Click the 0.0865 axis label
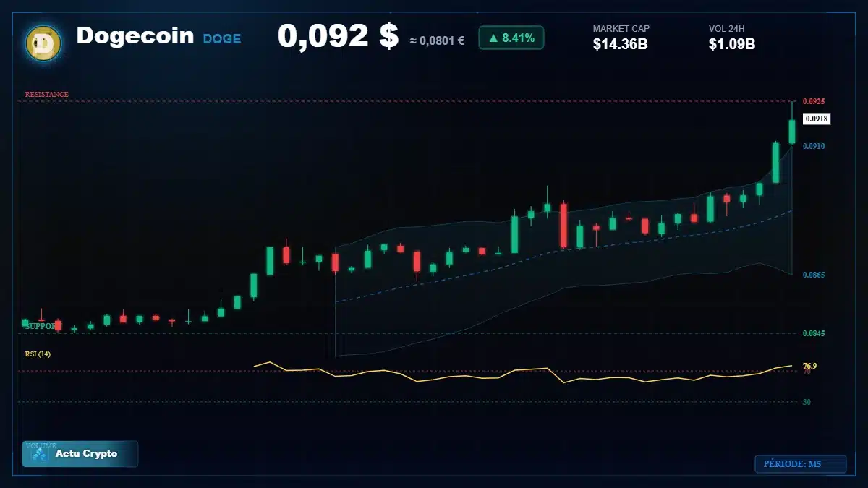Viewport: 868px width, 488px height. (x=814, y=275)
